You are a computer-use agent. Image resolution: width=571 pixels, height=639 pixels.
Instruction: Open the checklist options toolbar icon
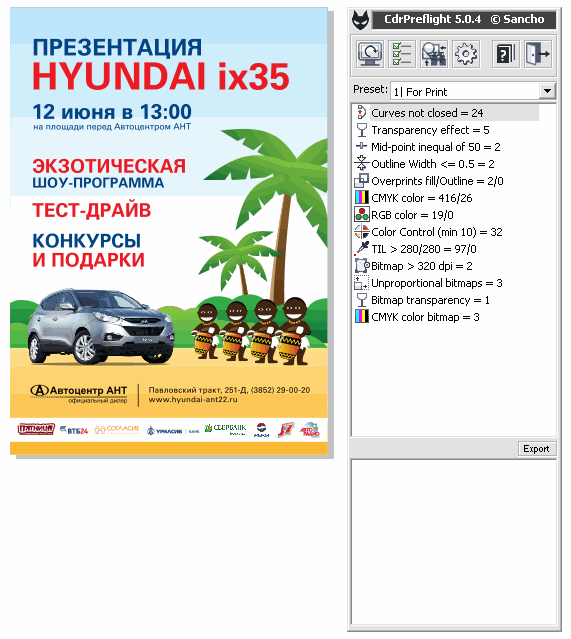point(402,54)
